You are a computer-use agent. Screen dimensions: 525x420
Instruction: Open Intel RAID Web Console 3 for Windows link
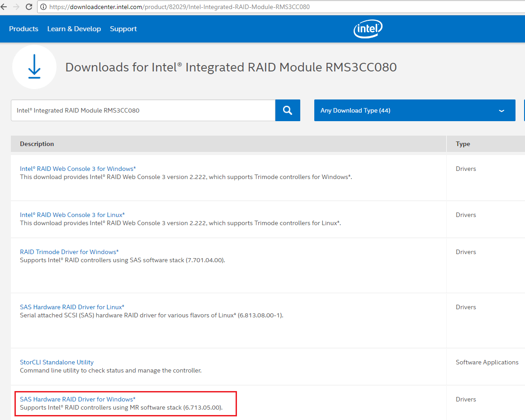tap(77, 168)
